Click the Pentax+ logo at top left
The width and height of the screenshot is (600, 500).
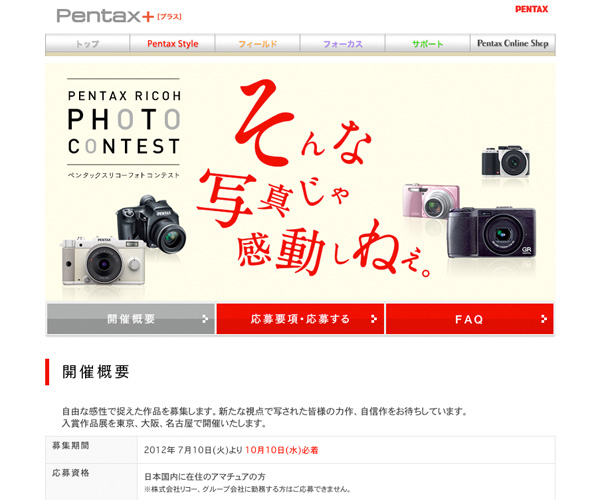(119, 16)
